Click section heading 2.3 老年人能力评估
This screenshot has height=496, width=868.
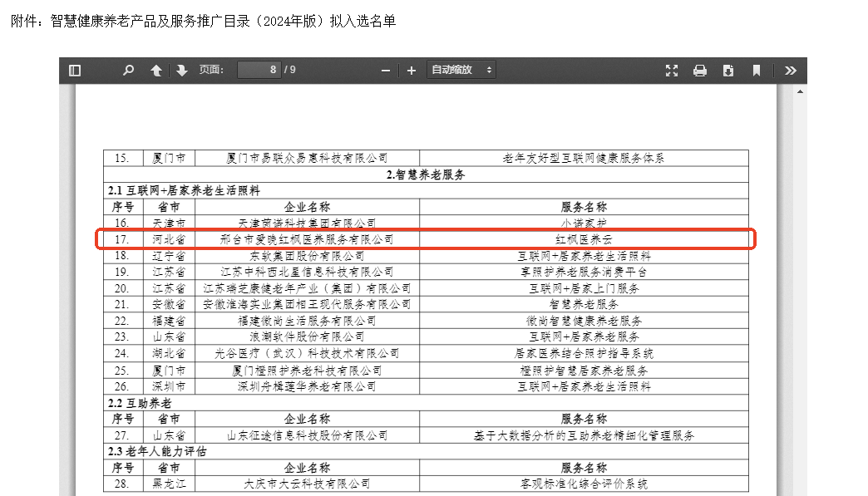pyautogui.click(x=157, y=452)
